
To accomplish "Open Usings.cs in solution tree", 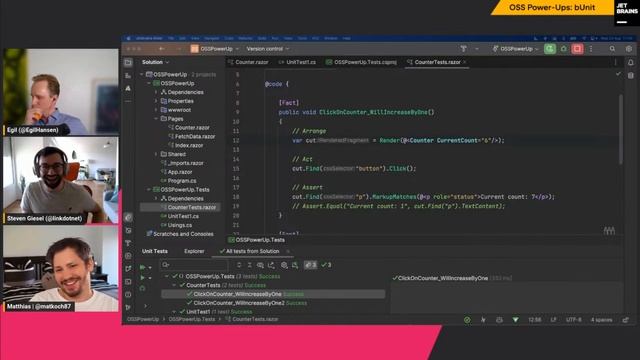I will tap(176, 225).
